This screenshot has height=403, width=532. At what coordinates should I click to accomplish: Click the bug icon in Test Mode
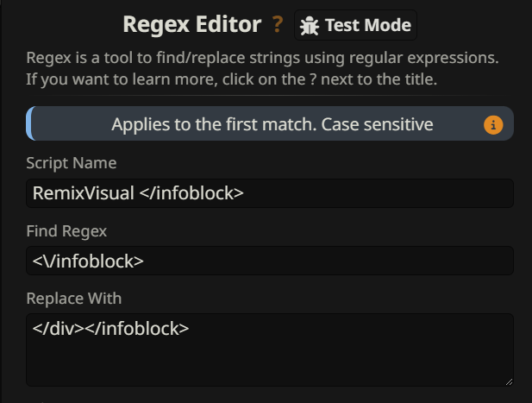coord(309,26)
